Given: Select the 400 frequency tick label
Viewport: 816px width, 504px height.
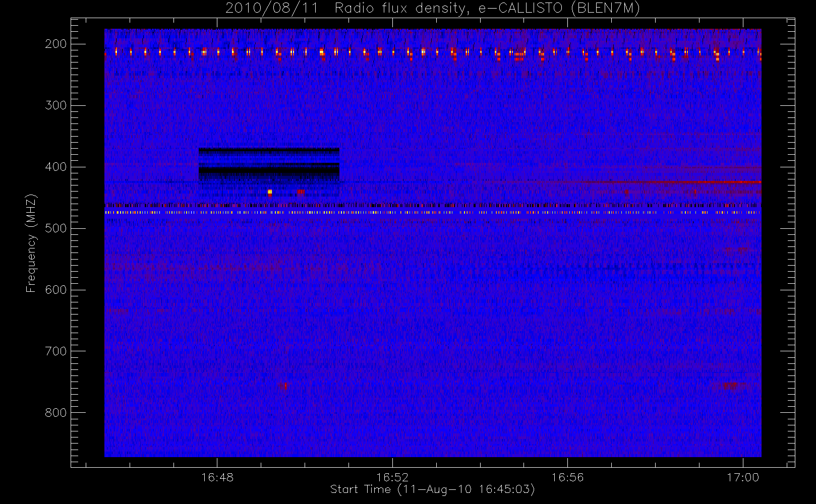Looking at the screenshot, I should coord(55,167).
